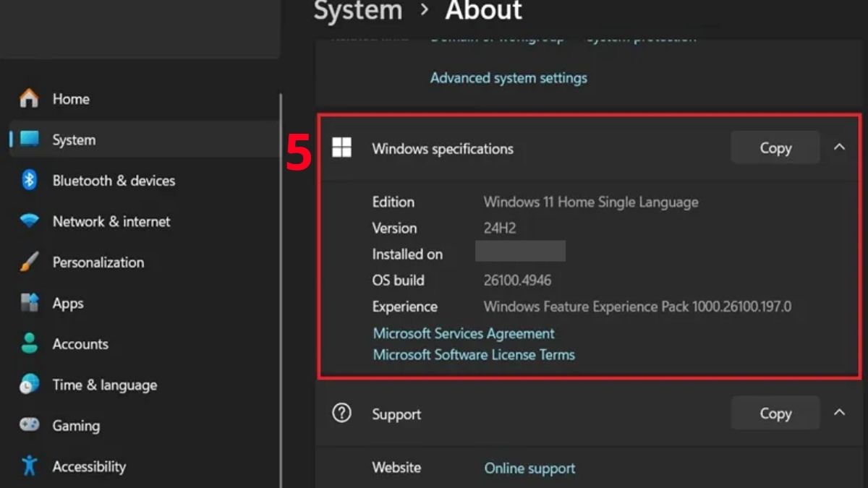The image size is (868, 488).
Task: Open the Online support link
Action: click(x=530, y=468)
